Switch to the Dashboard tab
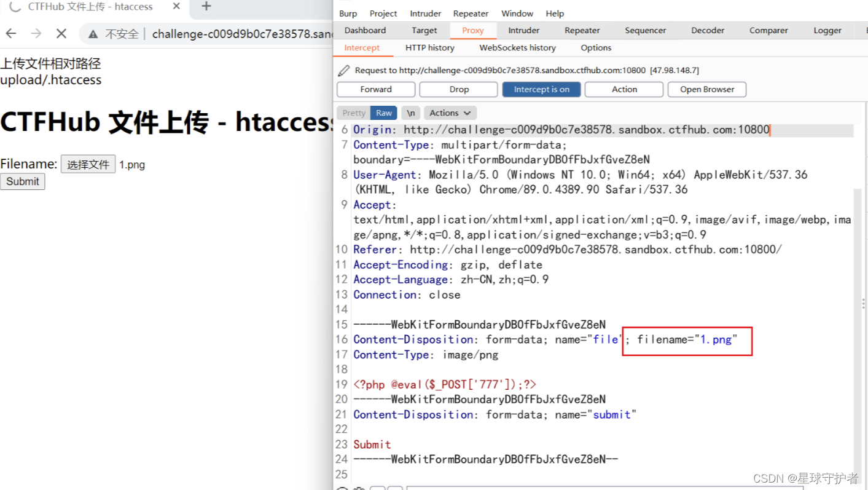The width and height of the screenshot is (868, 490). [366, 30]
